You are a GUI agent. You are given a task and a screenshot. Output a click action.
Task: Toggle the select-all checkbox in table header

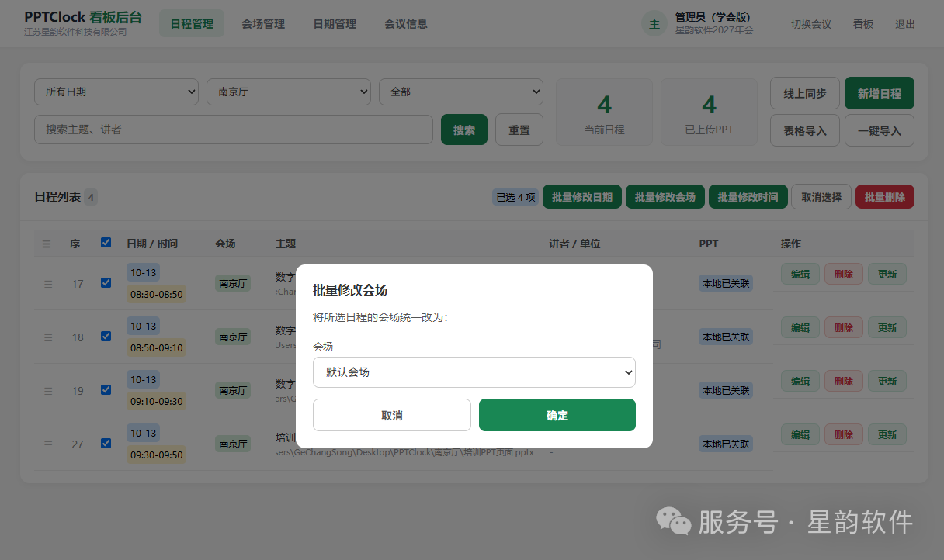pos(106,243)
